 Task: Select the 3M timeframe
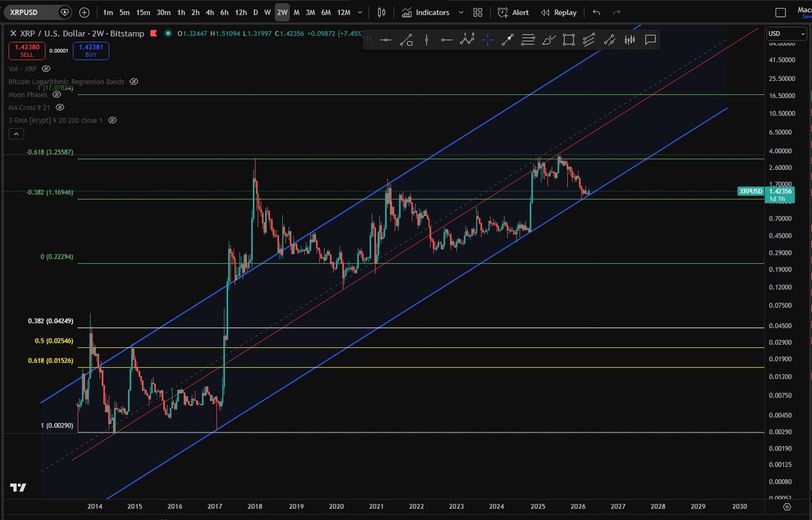pos(310,12)
